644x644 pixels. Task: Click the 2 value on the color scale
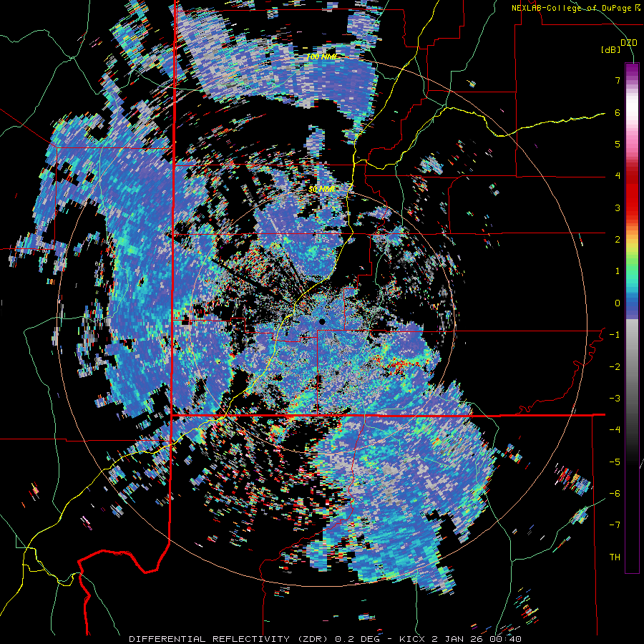618,240
